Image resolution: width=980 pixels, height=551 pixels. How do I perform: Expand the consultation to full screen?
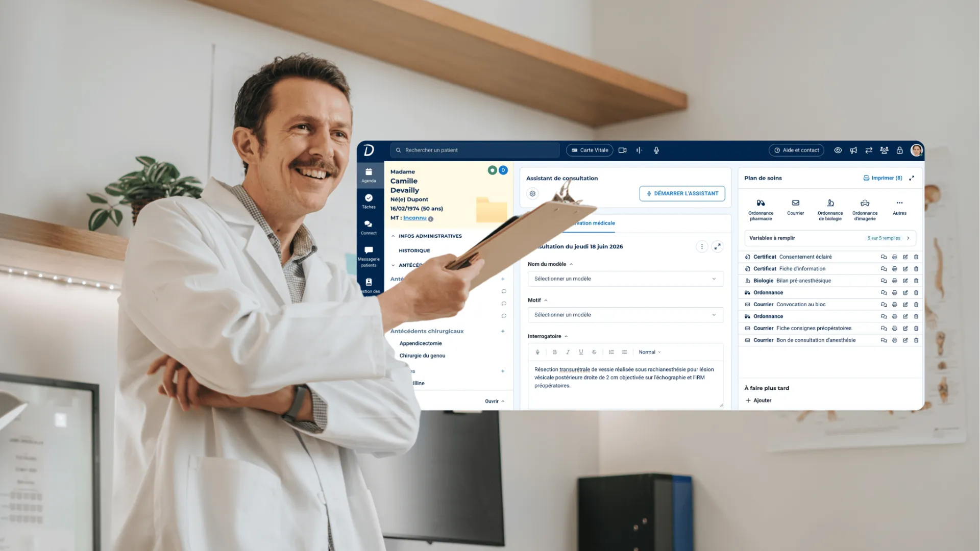[x=717, y=246]
